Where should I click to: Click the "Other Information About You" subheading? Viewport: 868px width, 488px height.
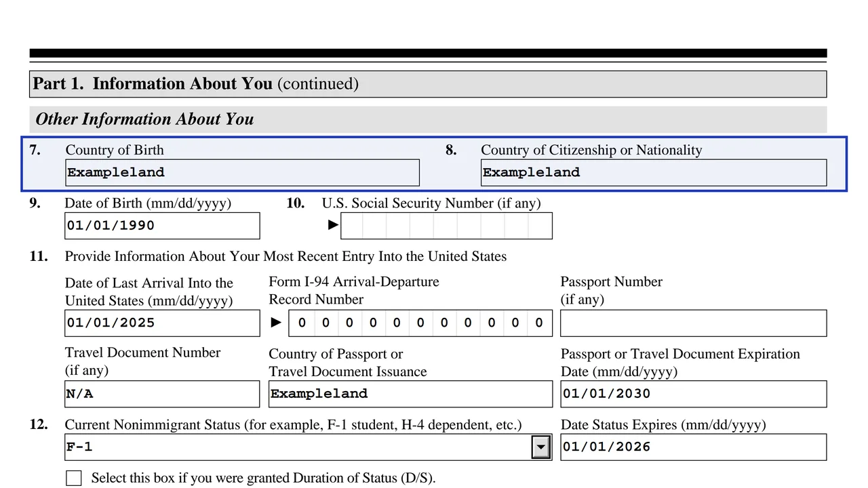(x=144, y=119)
